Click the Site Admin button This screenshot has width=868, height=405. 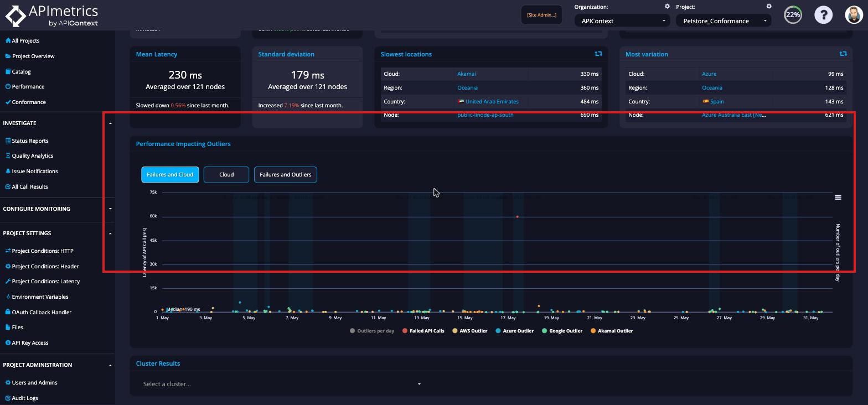pyautogui.click(x=541, y=15)
